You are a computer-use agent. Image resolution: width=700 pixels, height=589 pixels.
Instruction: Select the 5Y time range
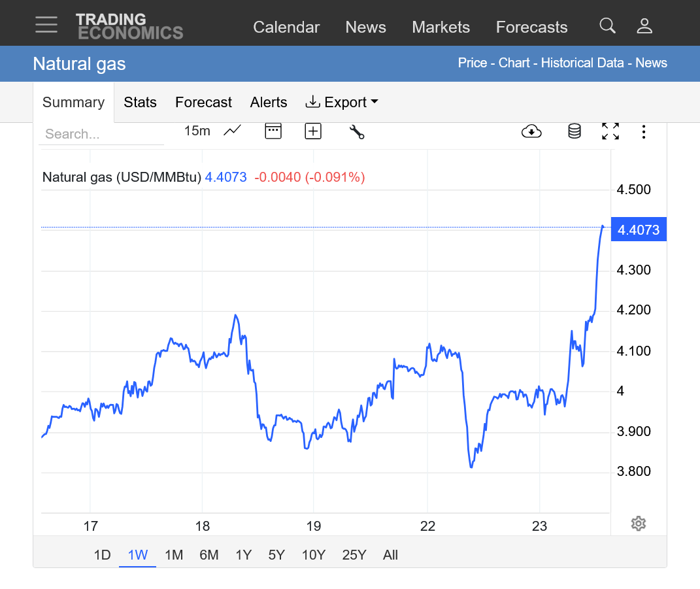pyautogui.click(x=276, y=555)
